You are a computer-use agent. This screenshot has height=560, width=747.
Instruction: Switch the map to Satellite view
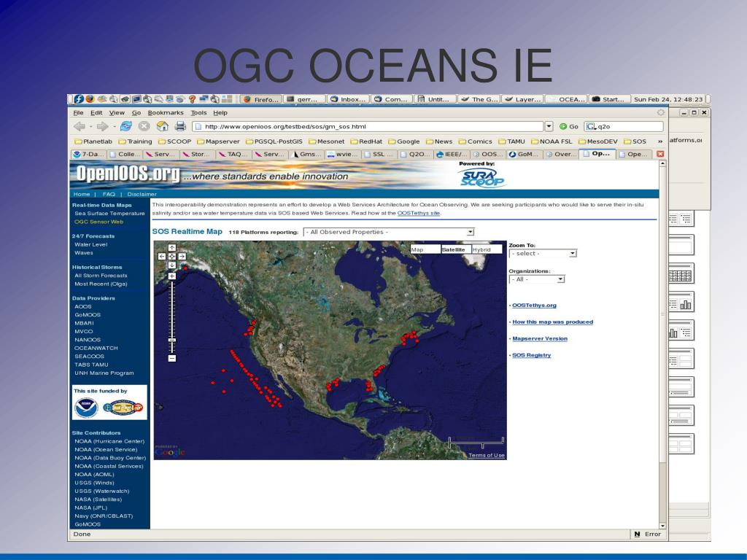[x=456, y=249]
